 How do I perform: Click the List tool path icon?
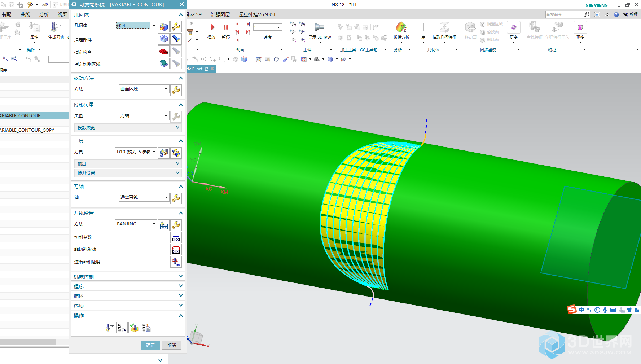146,328
